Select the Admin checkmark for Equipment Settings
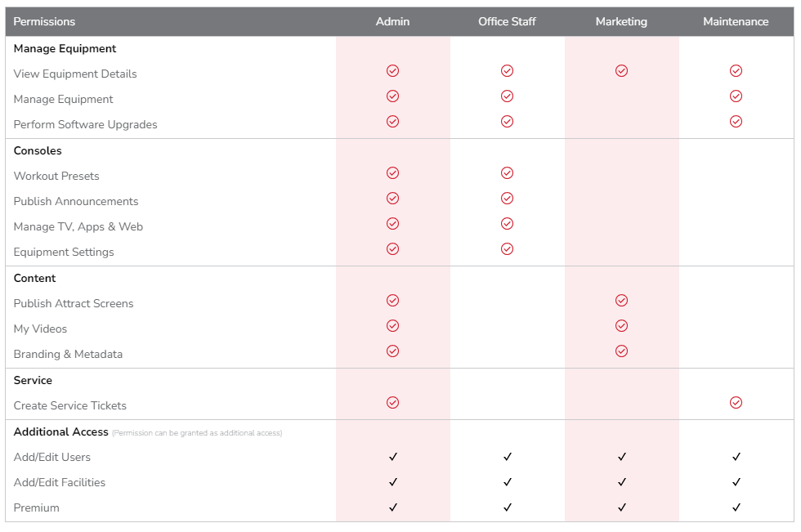 pyautogui.click(x=392, y=248)
